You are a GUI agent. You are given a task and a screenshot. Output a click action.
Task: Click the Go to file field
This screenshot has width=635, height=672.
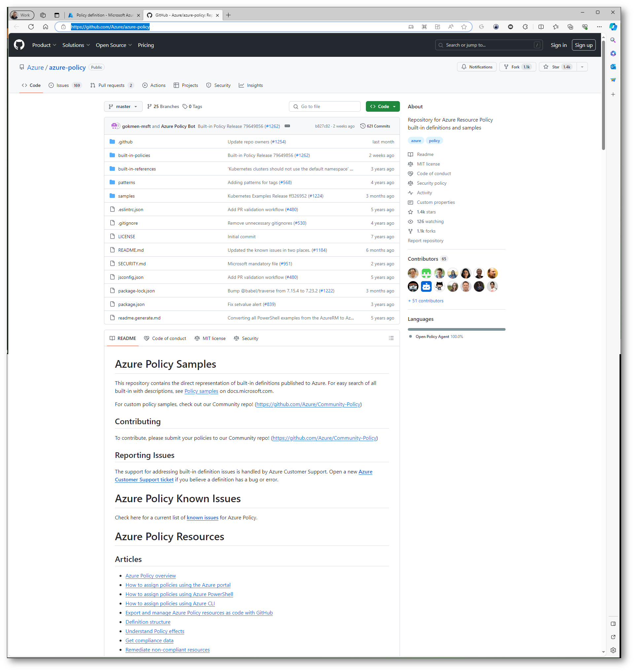click(324, 106)
